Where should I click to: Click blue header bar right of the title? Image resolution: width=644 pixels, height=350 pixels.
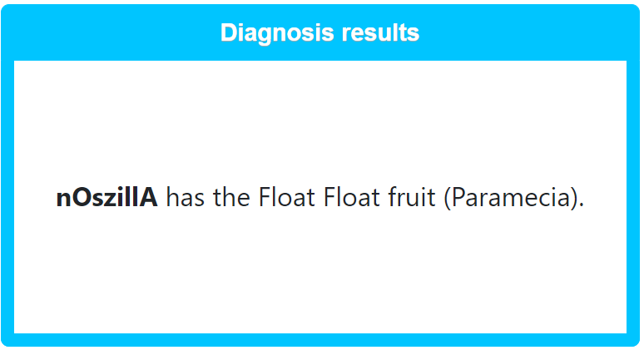click(530, 32)
